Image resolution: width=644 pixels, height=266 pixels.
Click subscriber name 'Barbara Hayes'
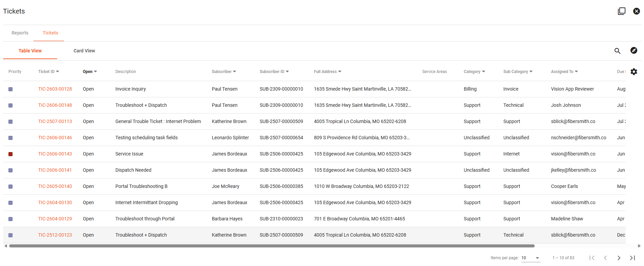coord(227,219)
